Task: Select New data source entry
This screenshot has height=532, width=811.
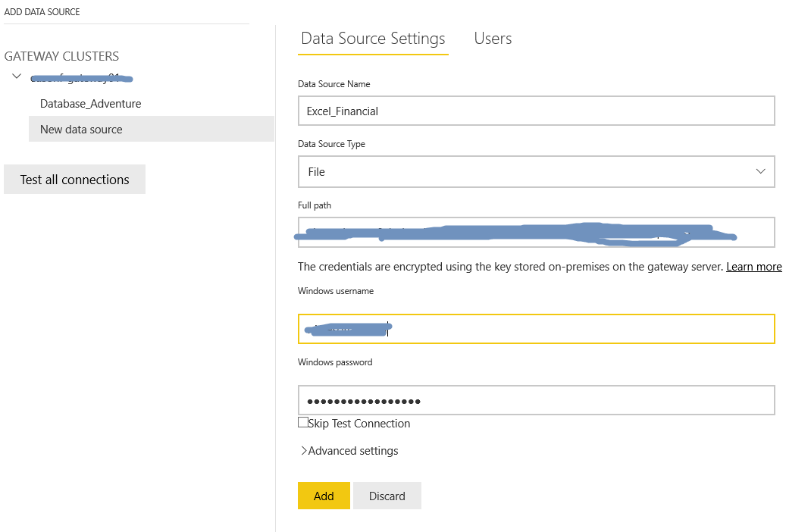Action: click(x=151, y=129)
